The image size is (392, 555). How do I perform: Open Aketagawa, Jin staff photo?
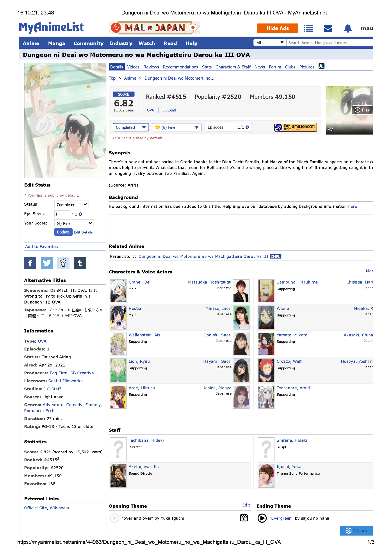[x=118, y=476]
